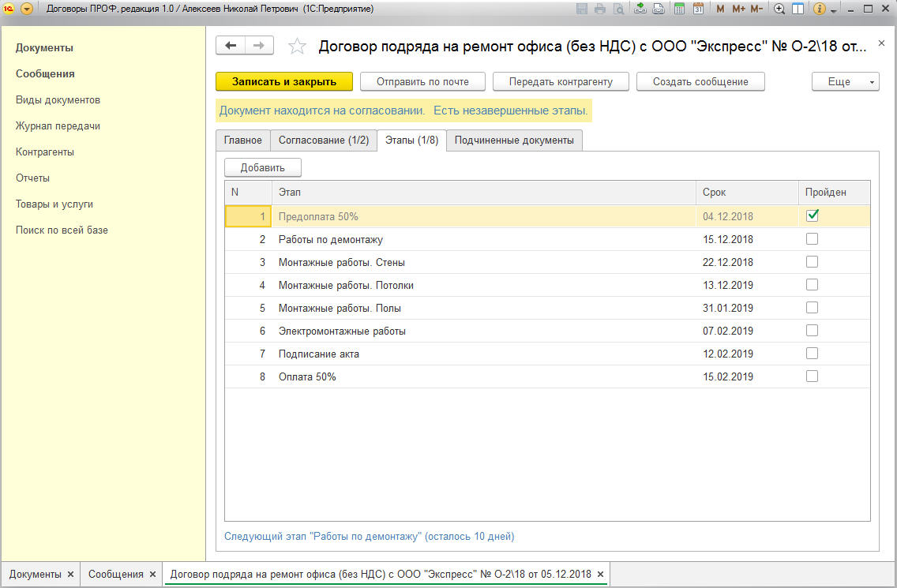897x588 pixels.
Task: Add the document to favorites with star
Action: [x=297, y=46]
